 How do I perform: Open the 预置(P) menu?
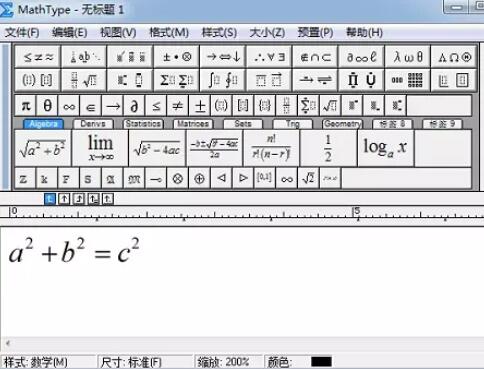coord(315,32)
